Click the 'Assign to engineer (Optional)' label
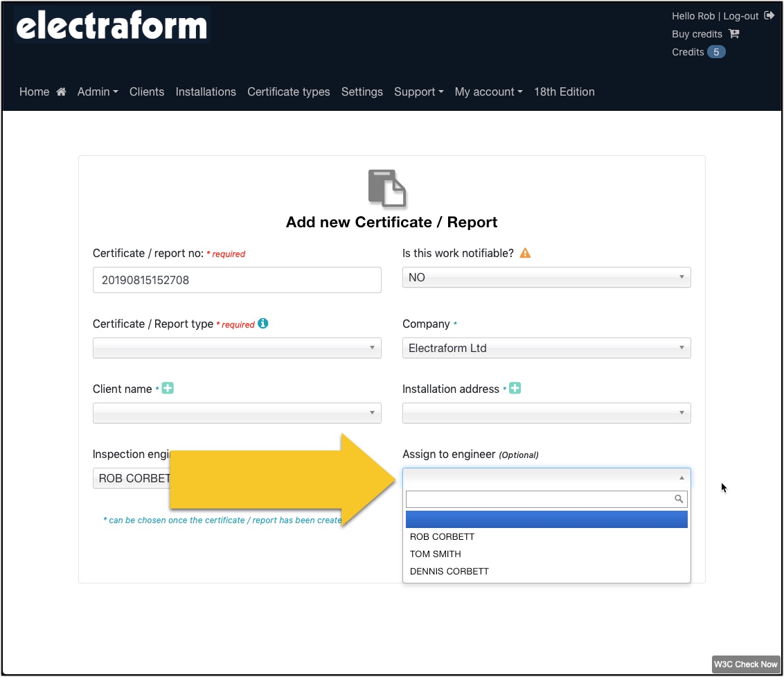784x677 pixels. click(470, 455)
